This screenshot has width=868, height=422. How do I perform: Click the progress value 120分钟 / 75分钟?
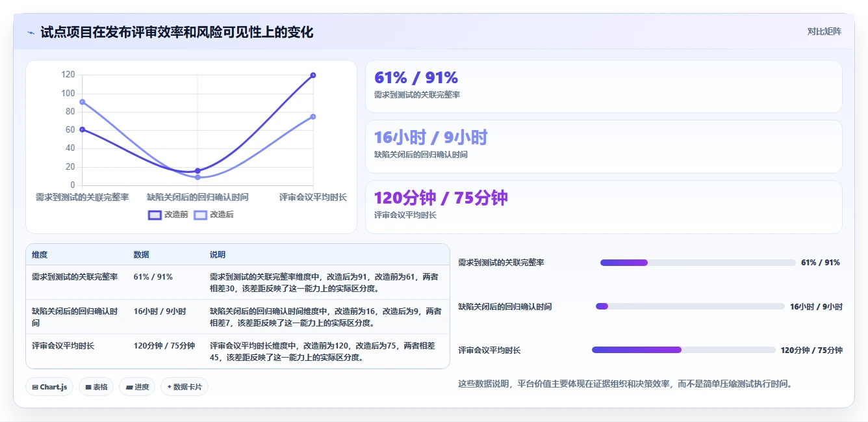pyautogui.click(x=811, y=350)
